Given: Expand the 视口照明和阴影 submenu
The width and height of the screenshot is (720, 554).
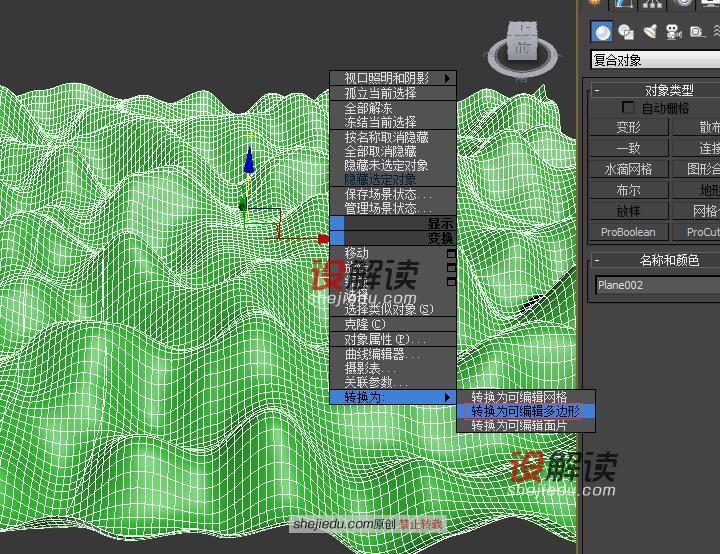Looking at the screenshot, I should coord(393,78).
